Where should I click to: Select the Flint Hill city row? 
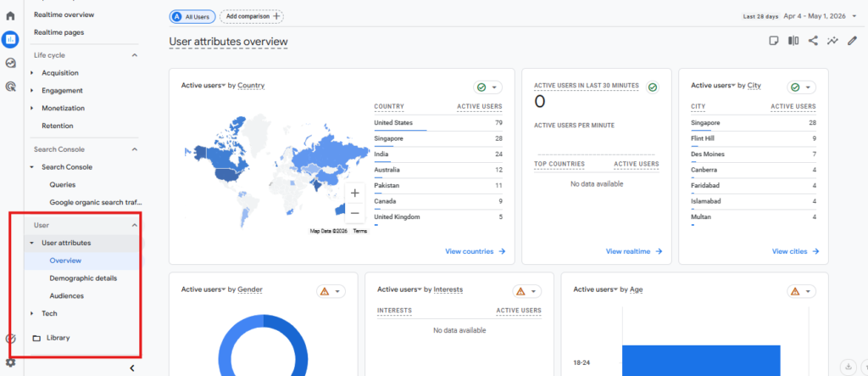click(754, 138)
